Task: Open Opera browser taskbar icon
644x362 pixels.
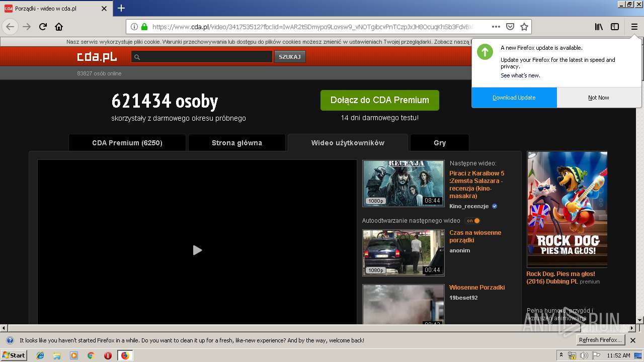Action: coord(108,355)
